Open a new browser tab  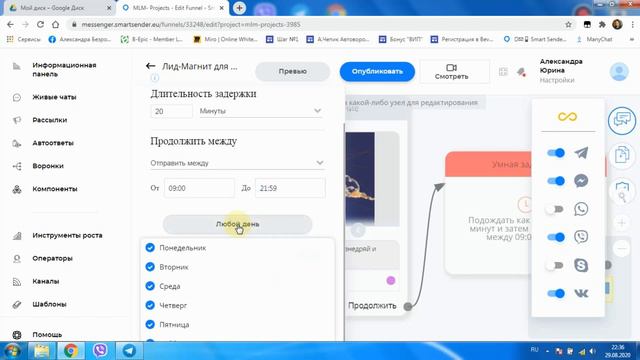click(x=240, y=8)
